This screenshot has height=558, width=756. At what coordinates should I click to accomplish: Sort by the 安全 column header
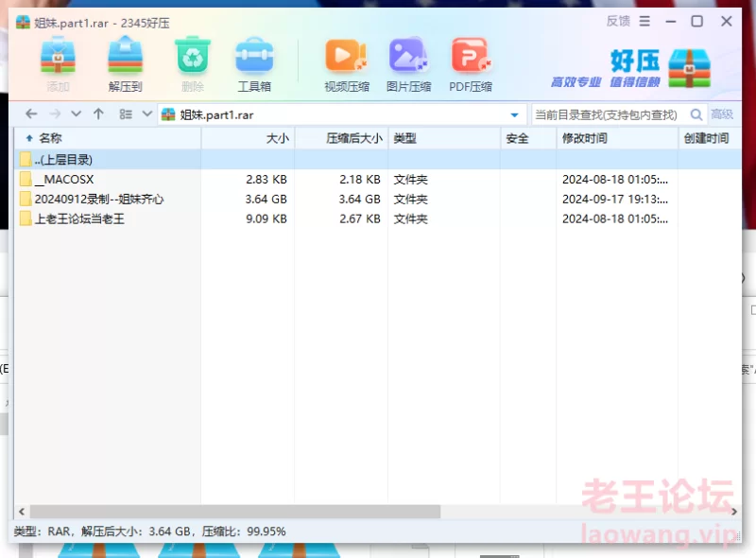click(x=528, y=138)
